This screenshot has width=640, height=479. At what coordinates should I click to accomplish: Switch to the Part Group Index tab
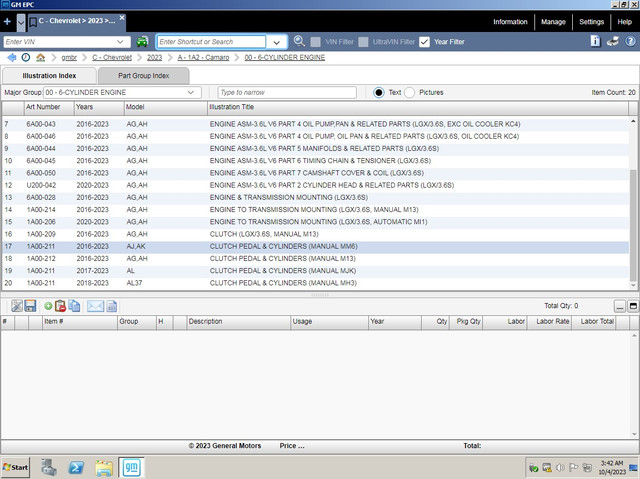144,76
